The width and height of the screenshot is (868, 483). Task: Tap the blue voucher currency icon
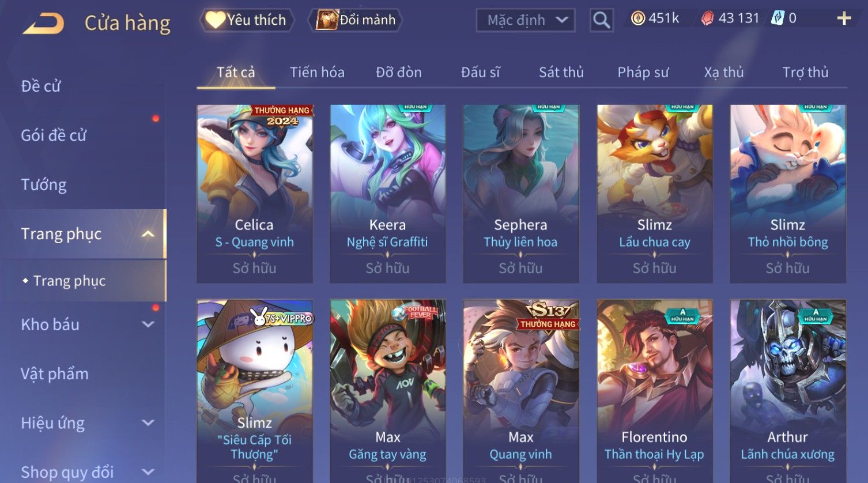(778, 18)
